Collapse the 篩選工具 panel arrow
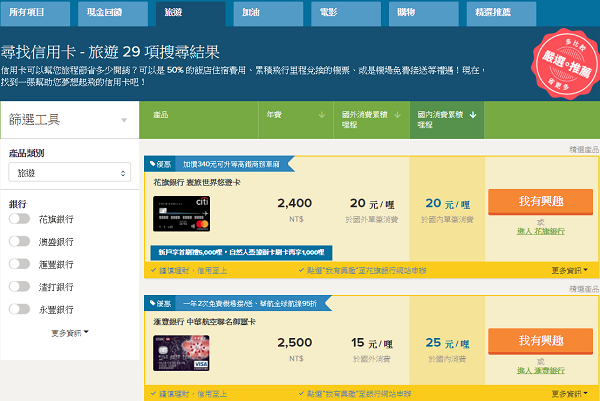The image size is (600, 401). pyautogui.click(x=124, y=120)
